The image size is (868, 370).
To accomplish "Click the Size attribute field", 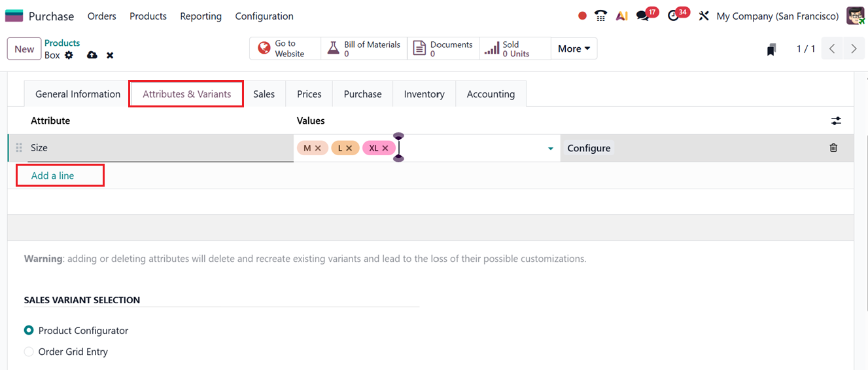I will (x=160, y=148).
